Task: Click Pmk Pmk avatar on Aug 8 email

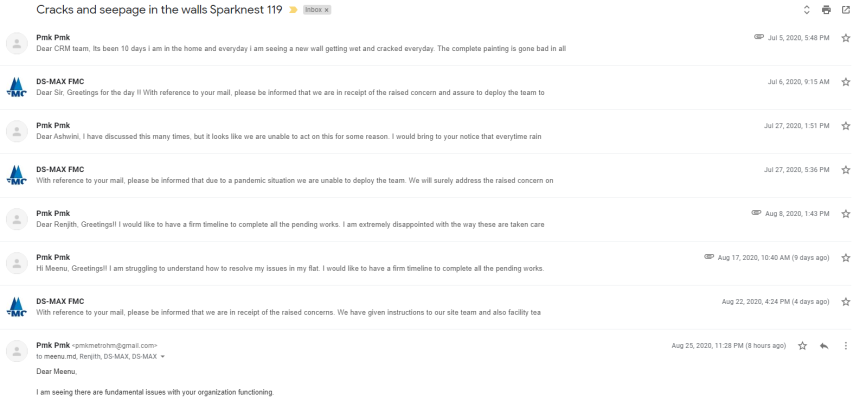Action: click(x=16, y=218)
